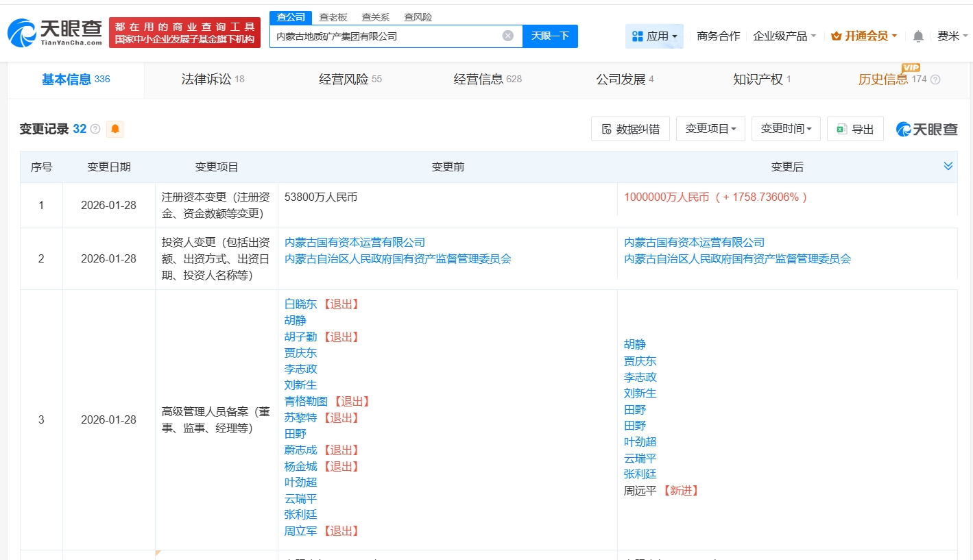Screen dimensions: 973x560
Task: Expand the 企业级产品 menu
Action: click(785, 36)
